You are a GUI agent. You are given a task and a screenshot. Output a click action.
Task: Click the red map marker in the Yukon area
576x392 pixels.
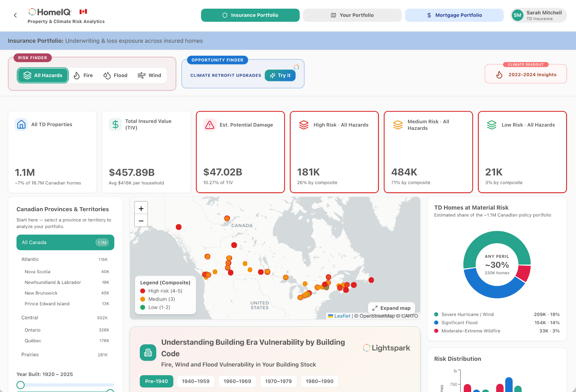tap(178, 227)
